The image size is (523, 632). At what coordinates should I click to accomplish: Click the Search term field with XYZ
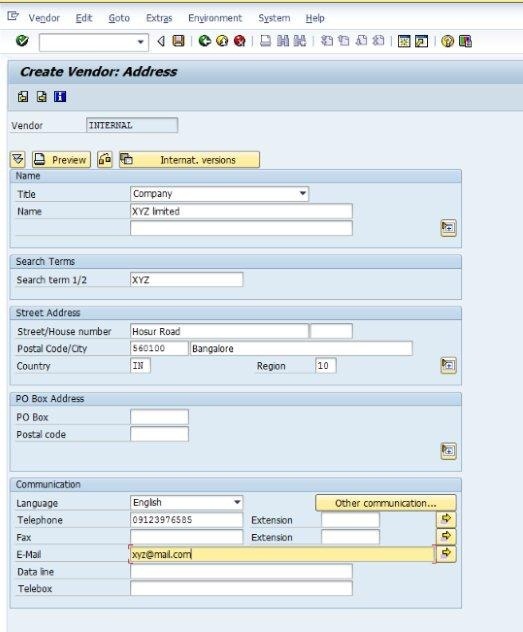click(187, 280)
